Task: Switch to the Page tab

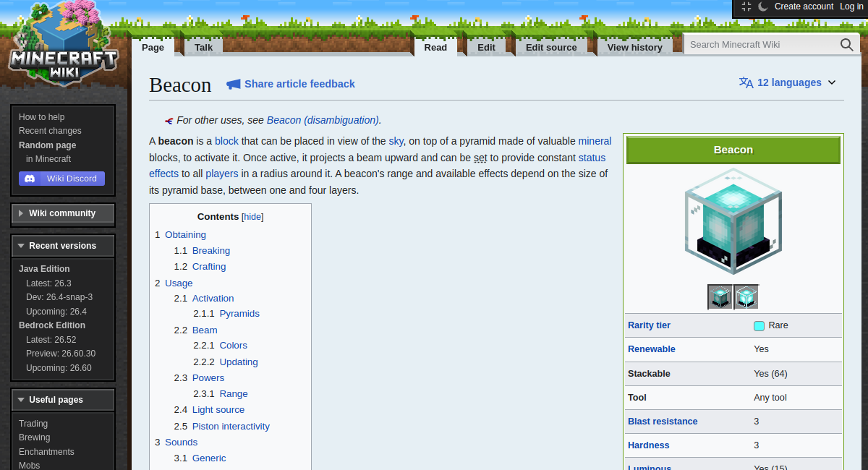Action: [153, 47]
